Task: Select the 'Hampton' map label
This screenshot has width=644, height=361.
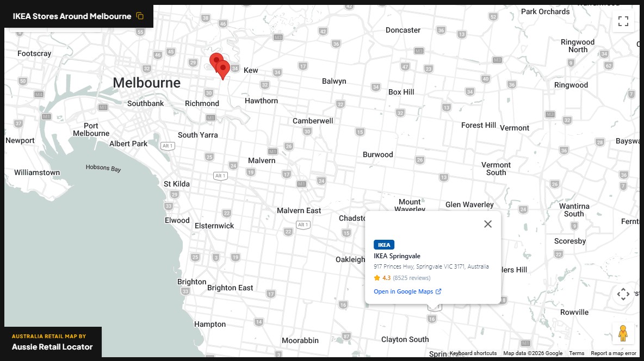Action: pyautogui.click(x=210, y=324)
